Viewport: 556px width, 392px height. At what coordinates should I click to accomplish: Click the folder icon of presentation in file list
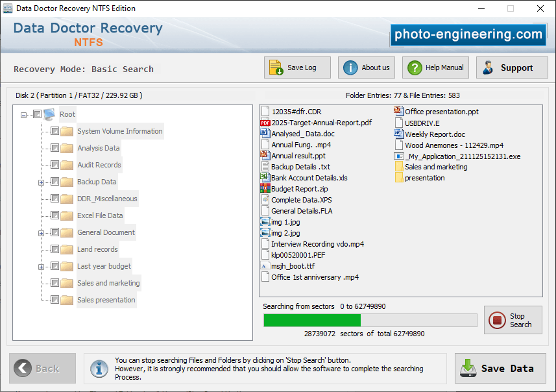(x=398, y=177)
